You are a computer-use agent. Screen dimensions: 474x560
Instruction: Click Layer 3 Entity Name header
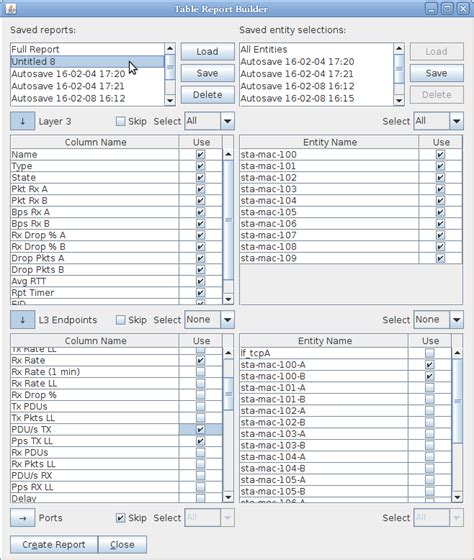coord(329,142)
